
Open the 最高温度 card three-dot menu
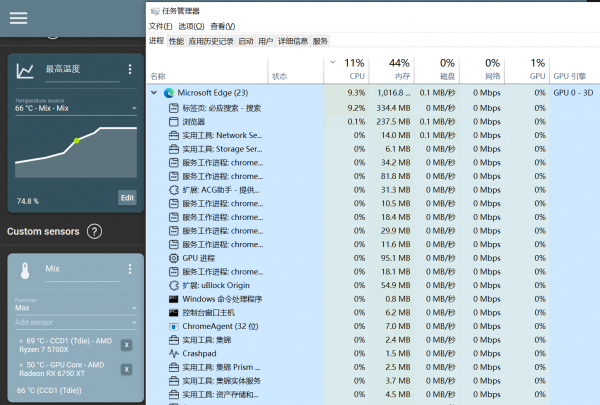(x=130, y=69)
